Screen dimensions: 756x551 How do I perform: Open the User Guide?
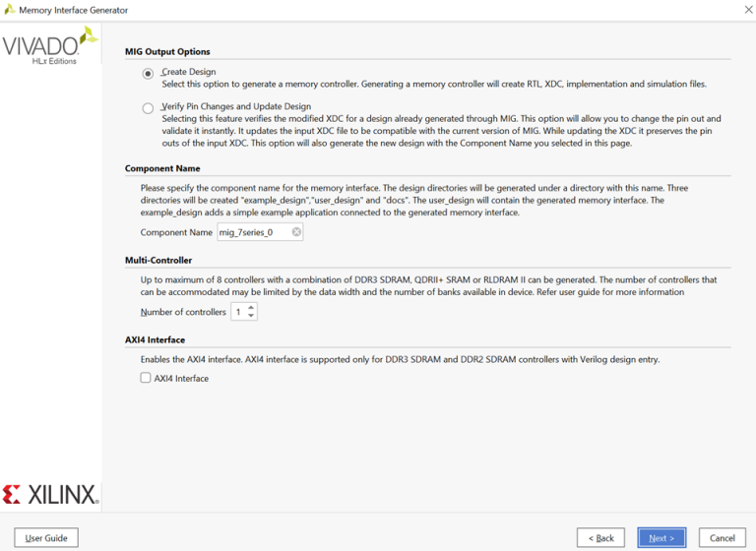tap(46, 538)
